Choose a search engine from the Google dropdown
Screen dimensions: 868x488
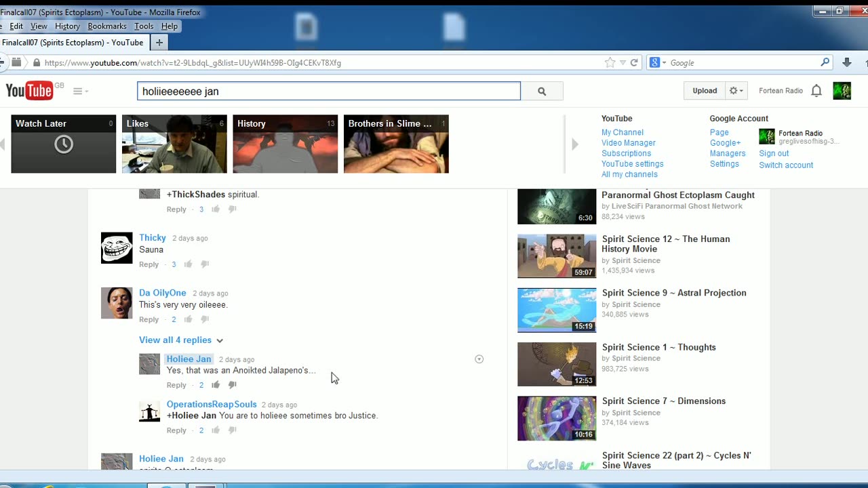click(658, 62)
